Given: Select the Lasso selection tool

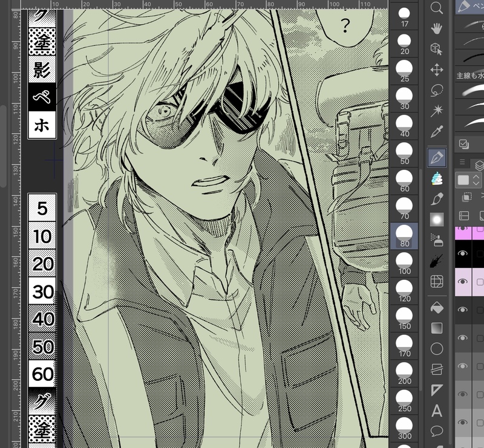Looking at the screenshot, I should tap(437, 90).
